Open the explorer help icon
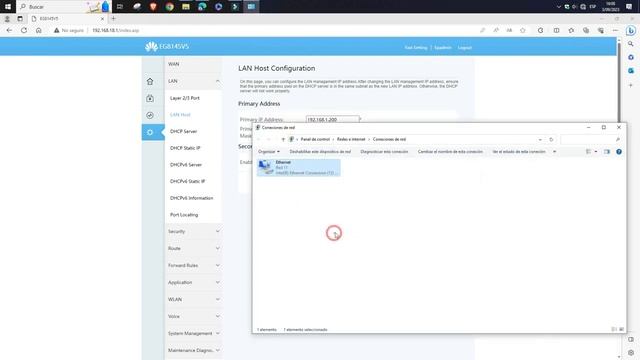This screenshot has width=640, height=360. click(619, 152)
